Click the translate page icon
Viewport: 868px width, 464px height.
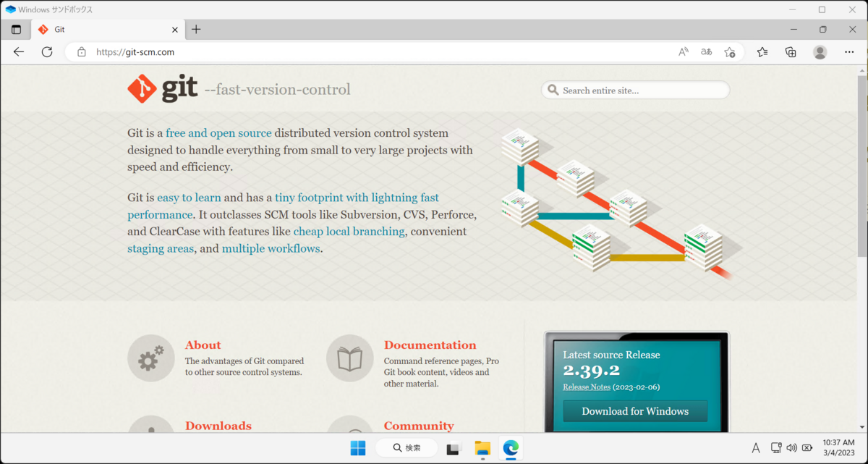click(707, 52)
